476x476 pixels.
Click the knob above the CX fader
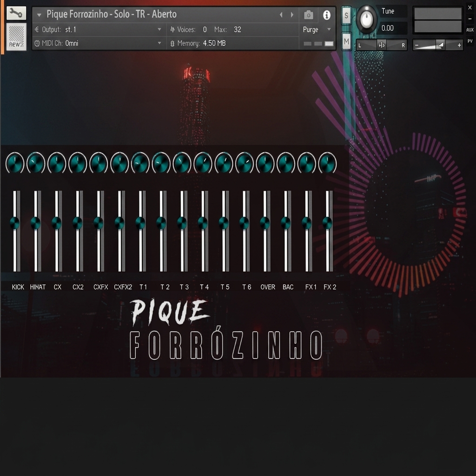coord(57,163)
